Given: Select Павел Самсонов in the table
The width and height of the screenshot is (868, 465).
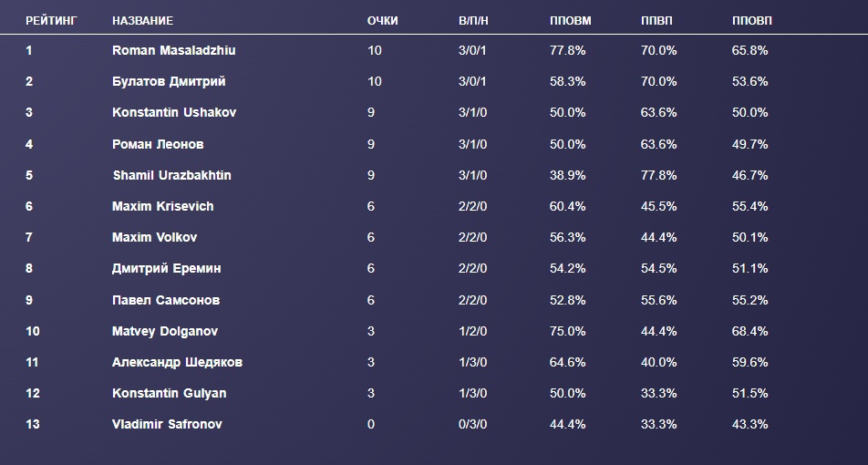Looking at the screenshot, I should point(165,300).
